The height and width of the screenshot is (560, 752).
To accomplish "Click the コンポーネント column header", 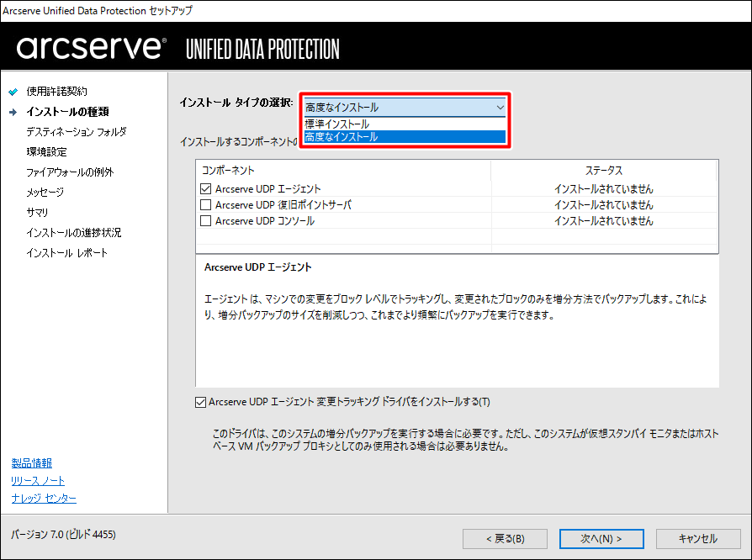I will [343, 170].
